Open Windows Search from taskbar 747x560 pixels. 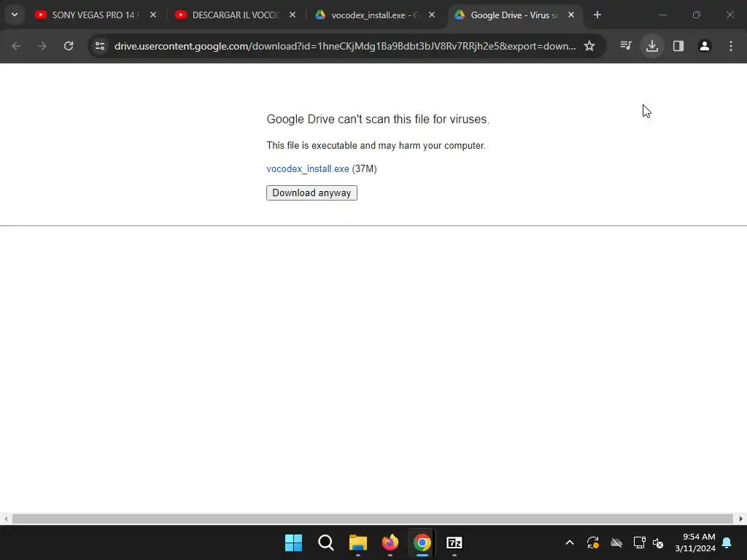(326, 542)
